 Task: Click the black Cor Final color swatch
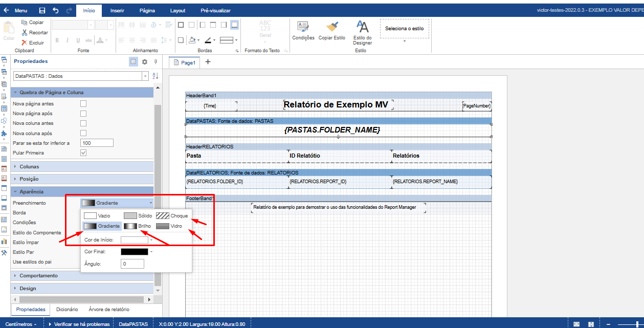(134, 252)
